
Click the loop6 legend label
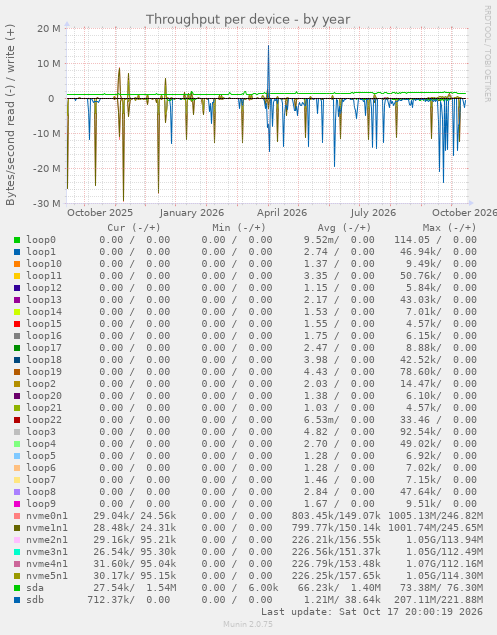(x=41, y=468)
